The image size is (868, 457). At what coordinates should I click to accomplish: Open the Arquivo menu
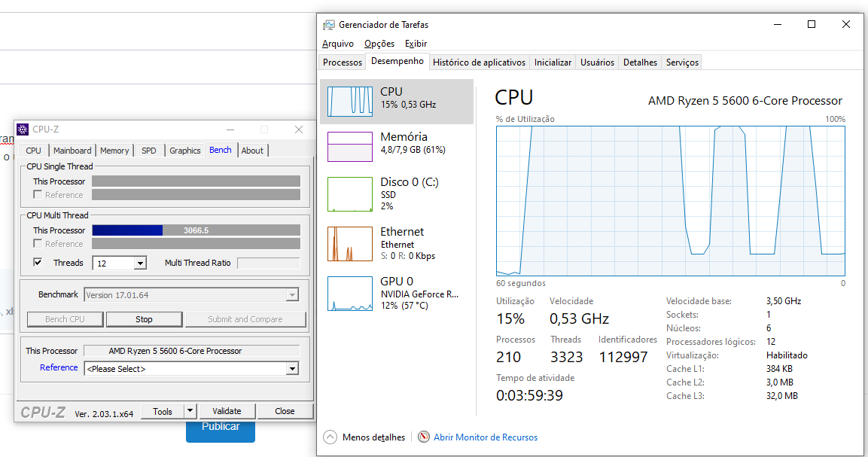338,44
